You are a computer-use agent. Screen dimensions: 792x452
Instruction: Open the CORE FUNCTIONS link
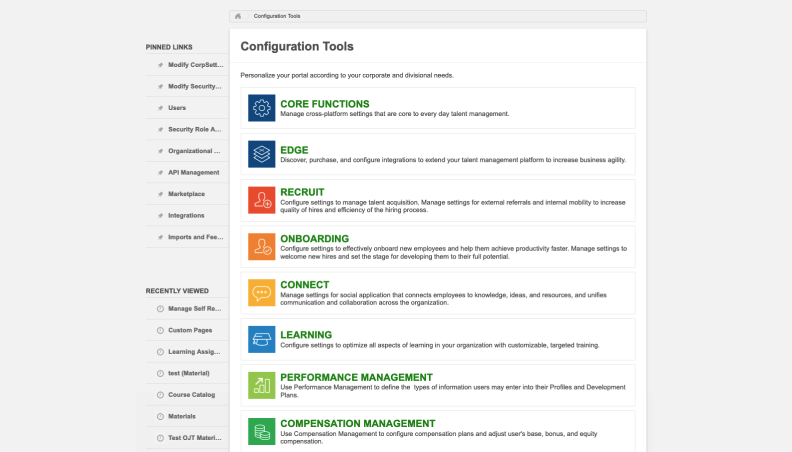(x=324, y=104)
